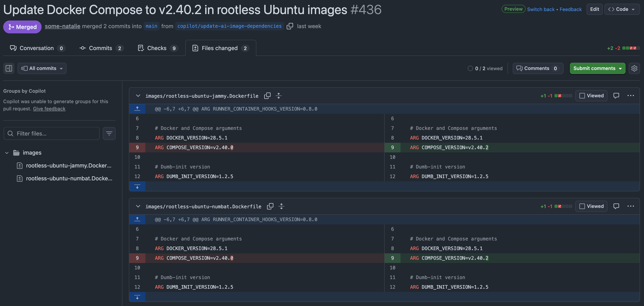The width and height of the screenshot is (644, 306).
Task: Collapse the file tree sidebar panel
Action: pyautogui.click(x=9, y=68)
